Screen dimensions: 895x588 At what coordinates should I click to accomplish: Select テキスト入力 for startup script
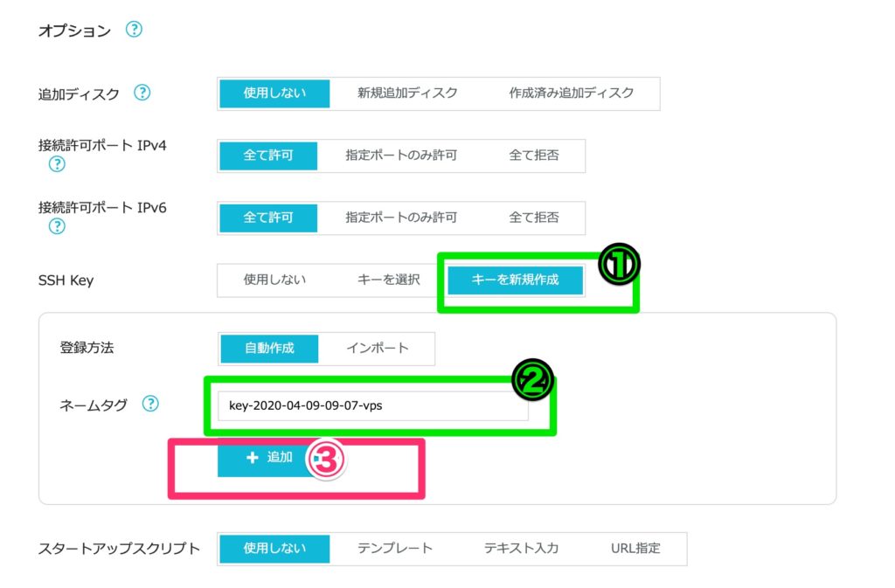click(x=521, y=549)
